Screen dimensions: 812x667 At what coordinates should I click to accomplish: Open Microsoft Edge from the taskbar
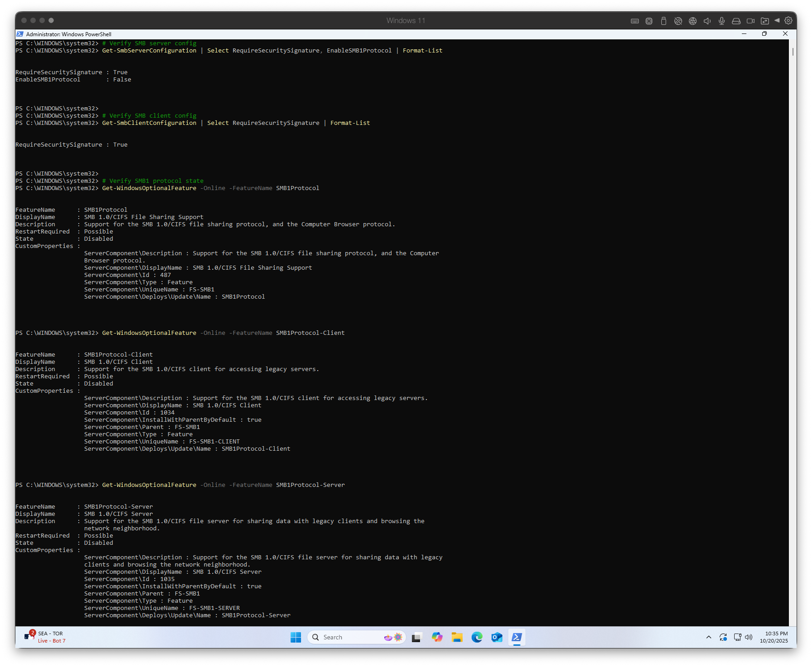[477, 637]
